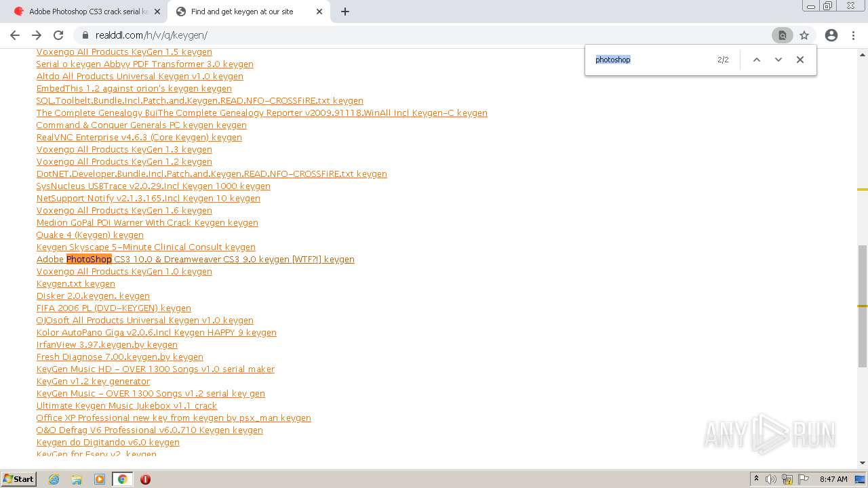Viewport: 868px width, 488px height.
Task: Open 'Keygen do Digitando v6.0 keygen' link
Action: tap(108, 443)
